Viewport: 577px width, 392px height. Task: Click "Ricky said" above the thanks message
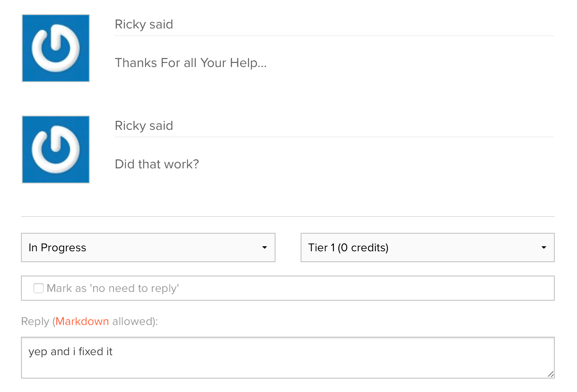click(144, 24)
